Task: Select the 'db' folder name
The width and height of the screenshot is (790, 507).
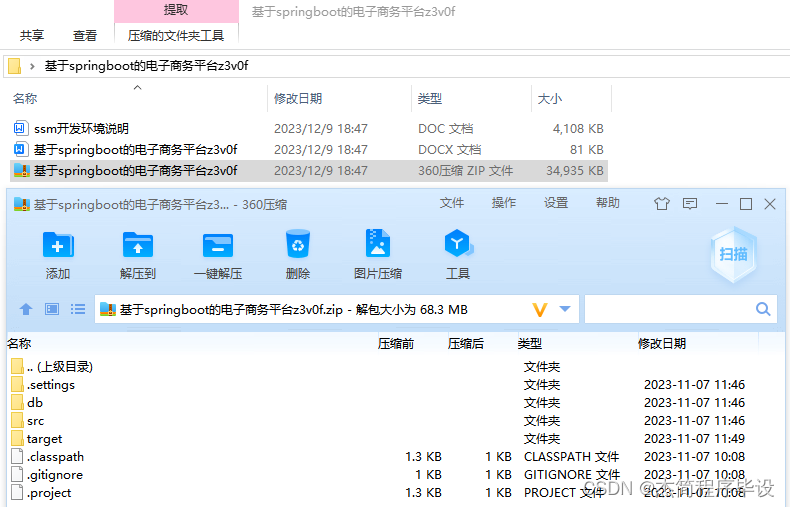Action: pos(35,403)
